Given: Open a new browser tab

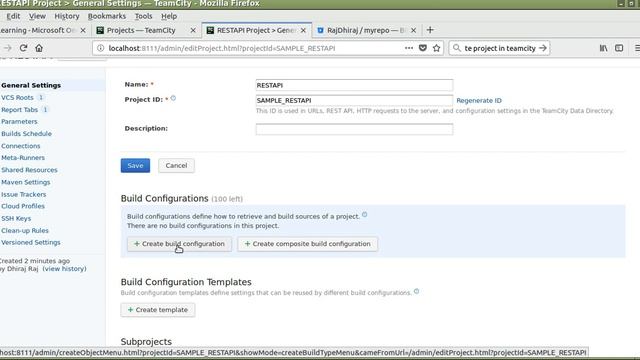Looking at the screenshot, I should [430, 30].
